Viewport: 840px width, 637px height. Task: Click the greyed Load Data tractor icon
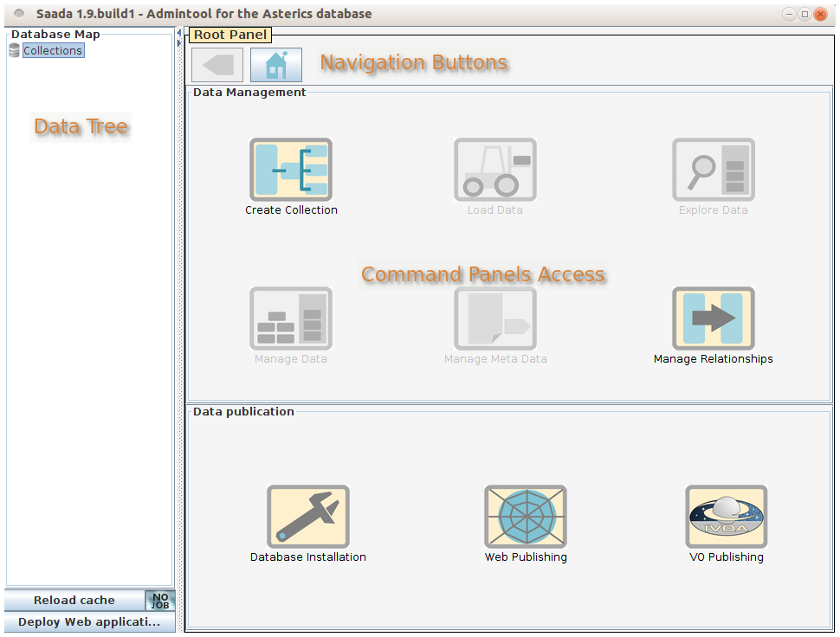pyautogui.click(x=495, y=170)
